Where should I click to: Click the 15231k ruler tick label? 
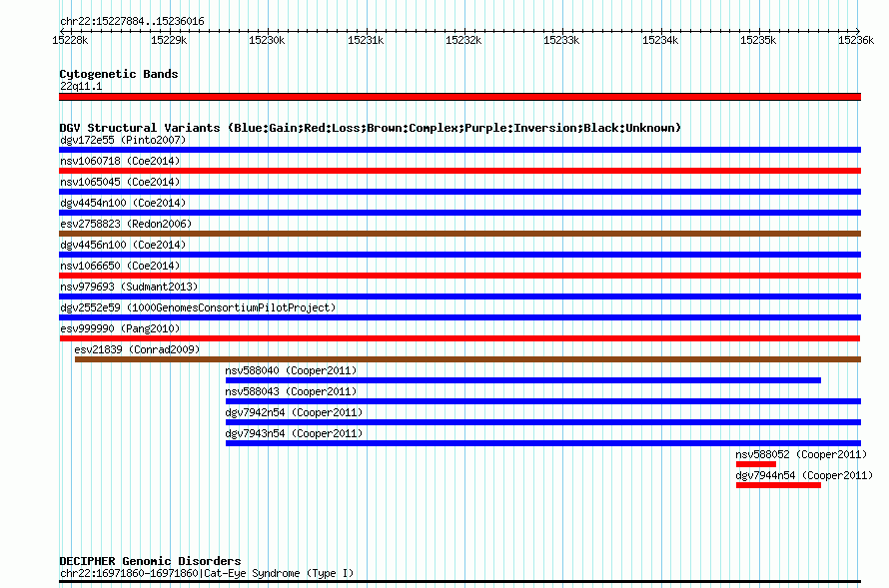tap(366, 40)
